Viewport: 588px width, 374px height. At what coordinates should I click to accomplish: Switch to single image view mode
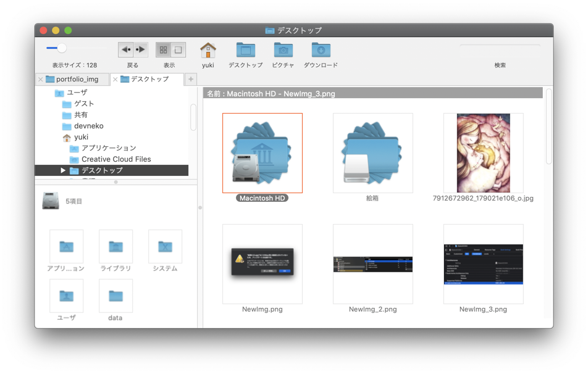point(178,49)
